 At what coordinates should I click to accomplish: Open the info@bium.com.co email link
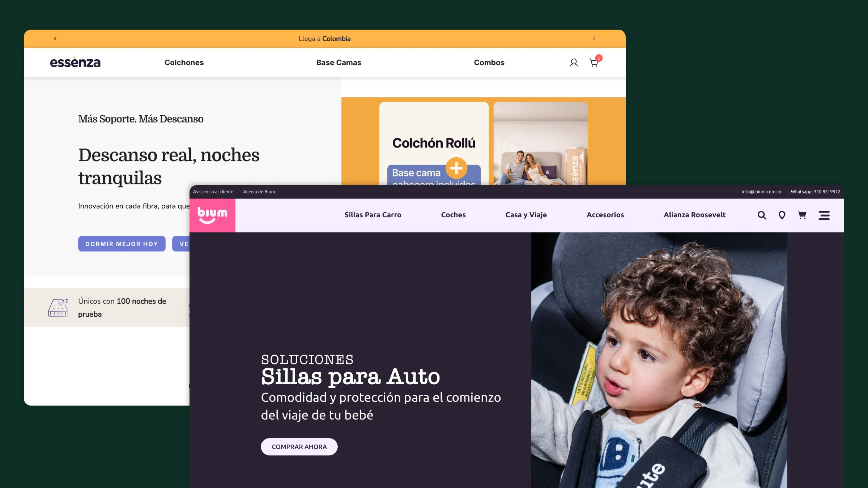(761, 192)
